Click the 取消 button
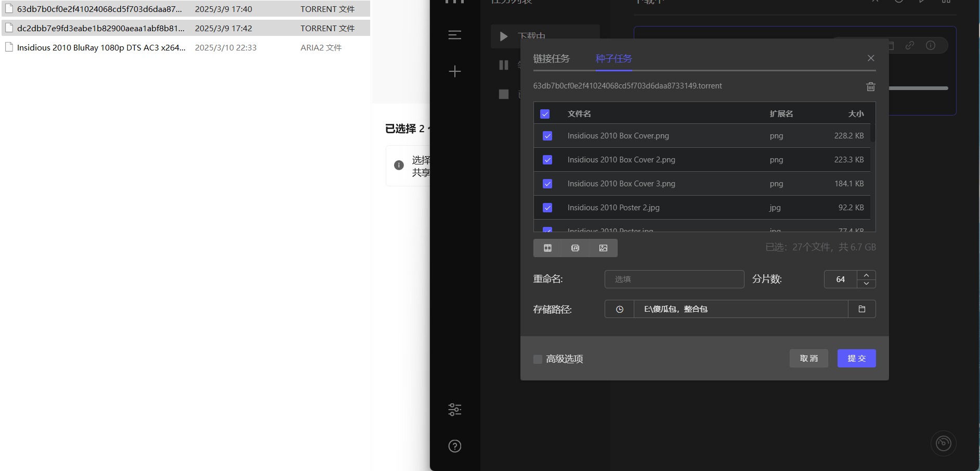 coord(809,359)
